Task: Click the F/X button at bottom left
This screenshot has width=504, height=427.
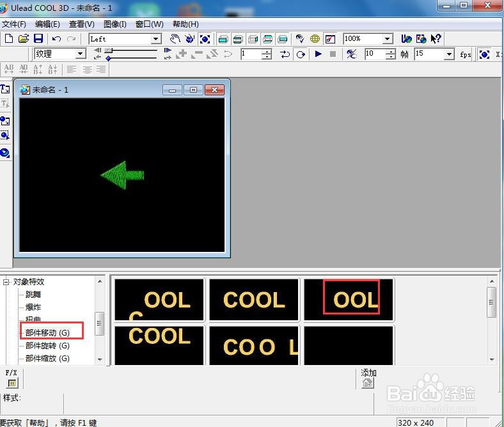Action: (12, 383)
